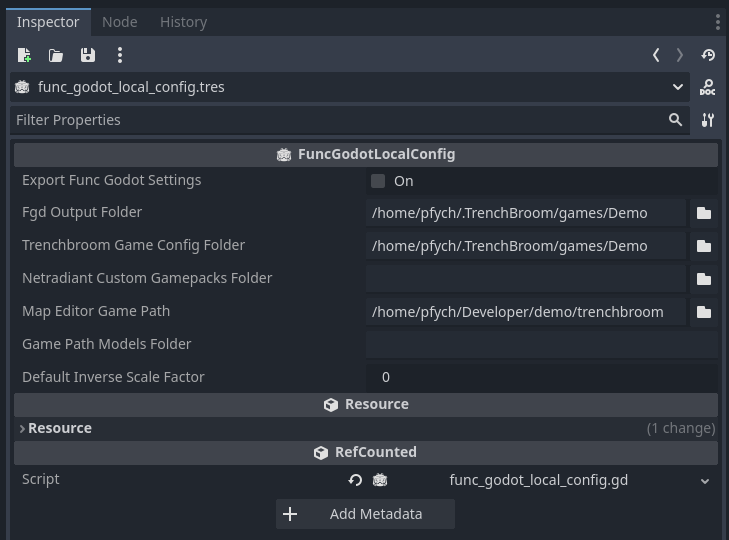Click the load resource folder icon
The image size is (729, 540).
point(56,55)
